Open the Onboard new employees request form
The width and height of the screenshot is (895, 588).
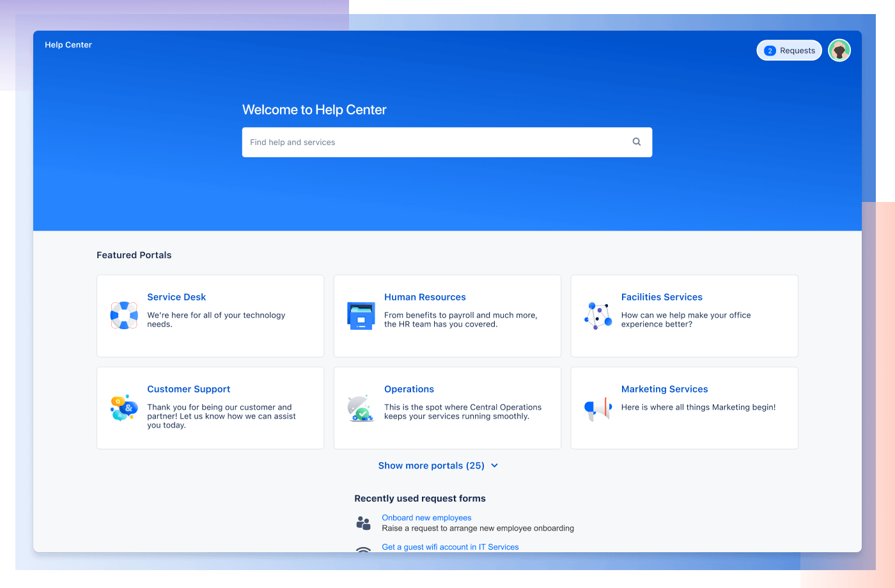coord(426,518)
